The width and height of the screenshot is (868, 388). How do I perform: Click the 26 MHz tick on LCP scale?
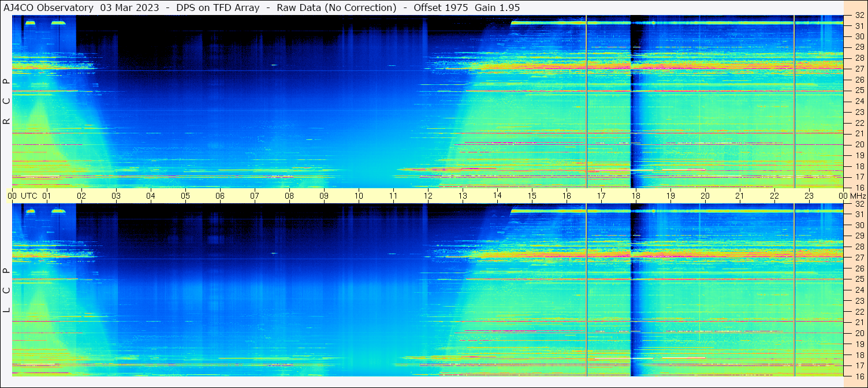859,268
